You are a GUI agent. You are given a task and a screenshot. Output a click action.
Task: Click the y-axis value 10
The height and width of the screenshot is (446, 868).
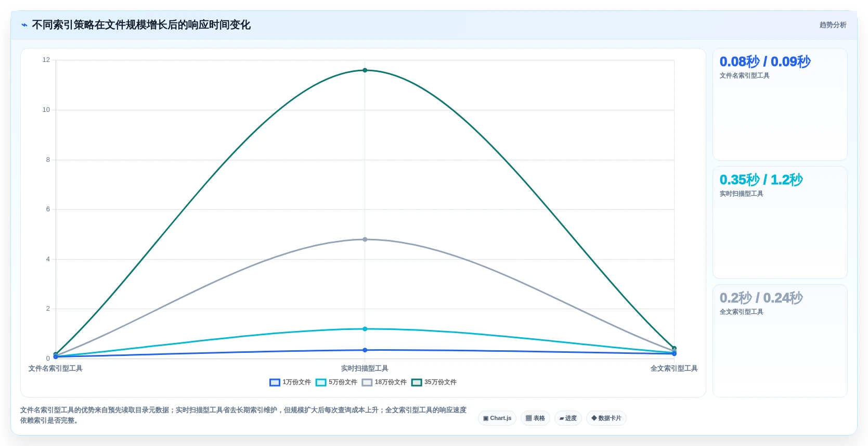pyautogui.click(x=46, y=110)
